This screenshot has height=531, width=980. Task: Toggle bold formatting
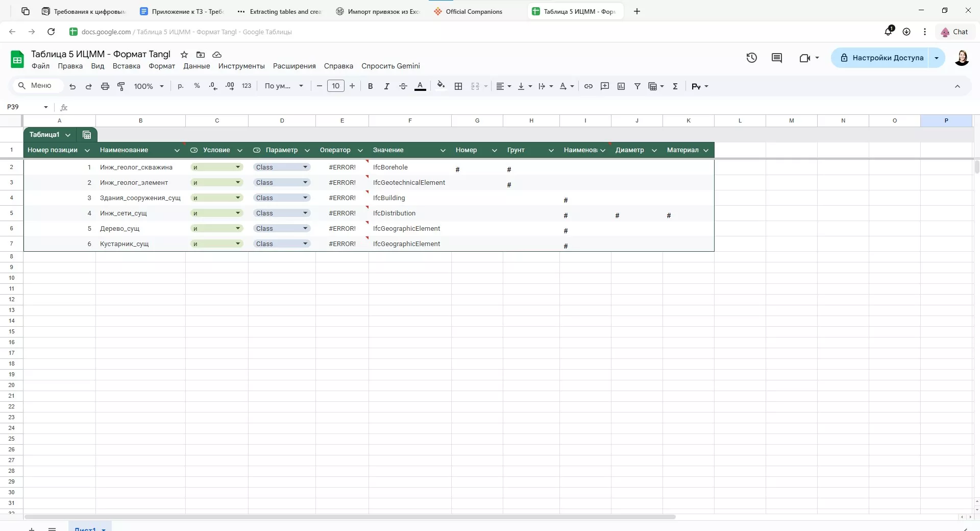pos(371,86)
